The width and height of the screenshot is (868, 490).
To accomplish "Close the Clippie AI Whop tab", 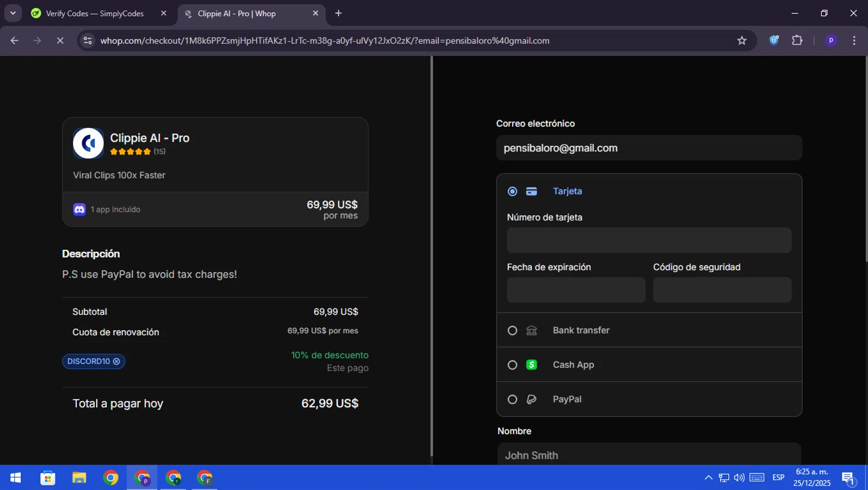I will coord(315,13).
